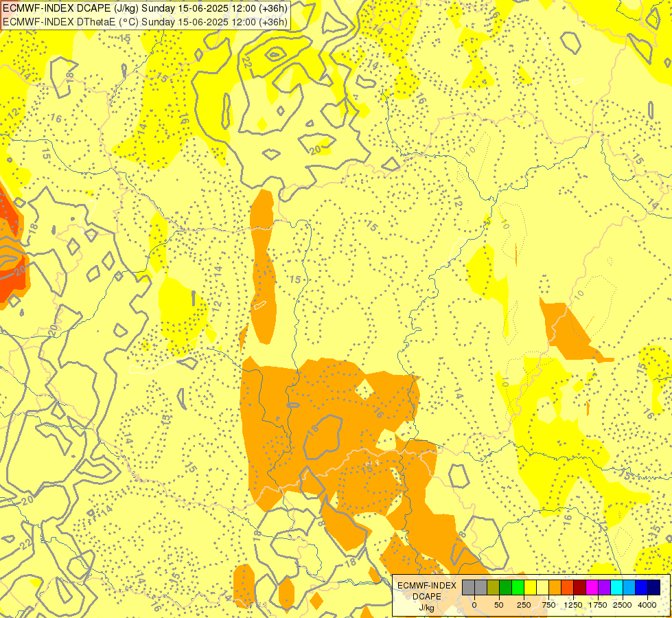The height and width of the screenshot is (618, 672).
Task: Click the olive swatch in DCAPE legend
Action: 494,588
